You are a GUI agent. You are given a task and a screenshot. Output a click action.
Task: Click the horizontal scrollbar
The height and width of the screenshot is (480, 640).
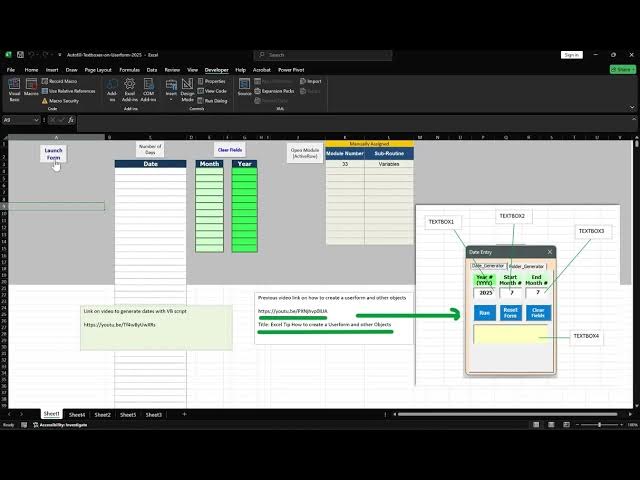coord(507,414)
